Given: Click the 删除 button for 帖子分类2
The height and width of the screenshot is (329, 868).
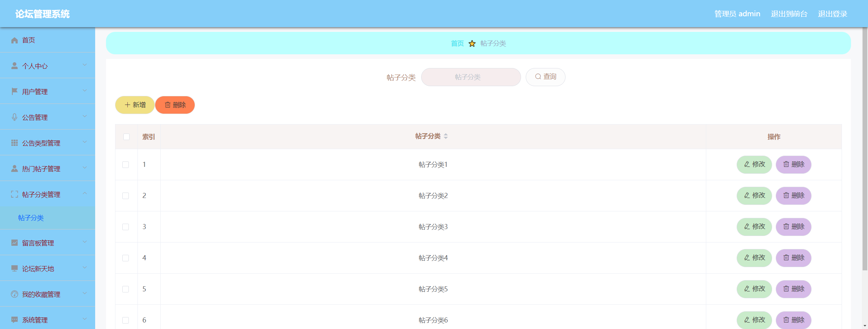Looking at the screenshot, I should (793, 195).
